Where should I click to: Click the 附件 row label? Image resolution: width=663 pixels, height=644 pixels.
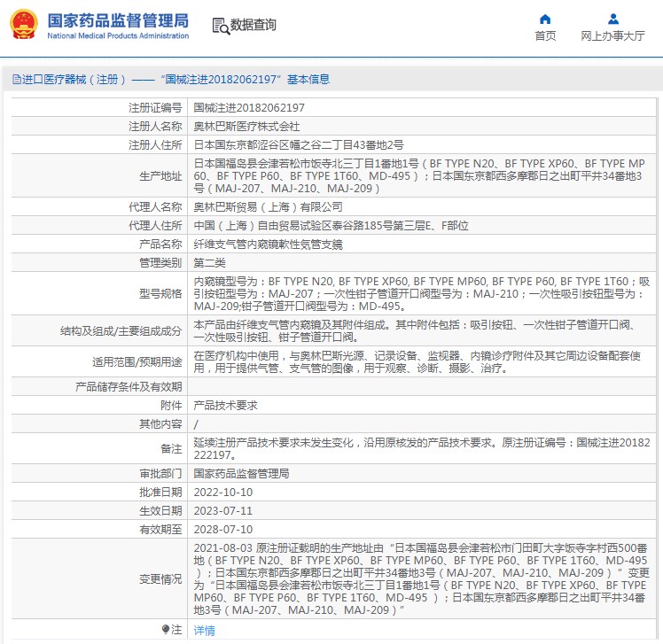click(x=171, y=405)
